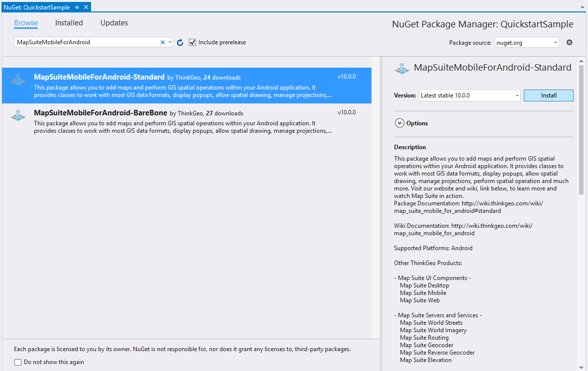Click the Description heading
The height and width of the screenshot is (371, 588).
tap(410, 147)
